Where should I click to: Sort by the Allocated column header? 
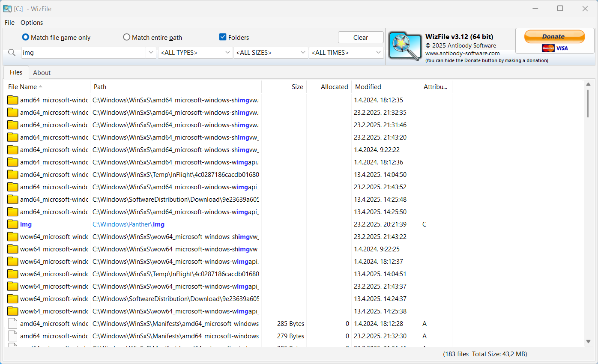329,87
